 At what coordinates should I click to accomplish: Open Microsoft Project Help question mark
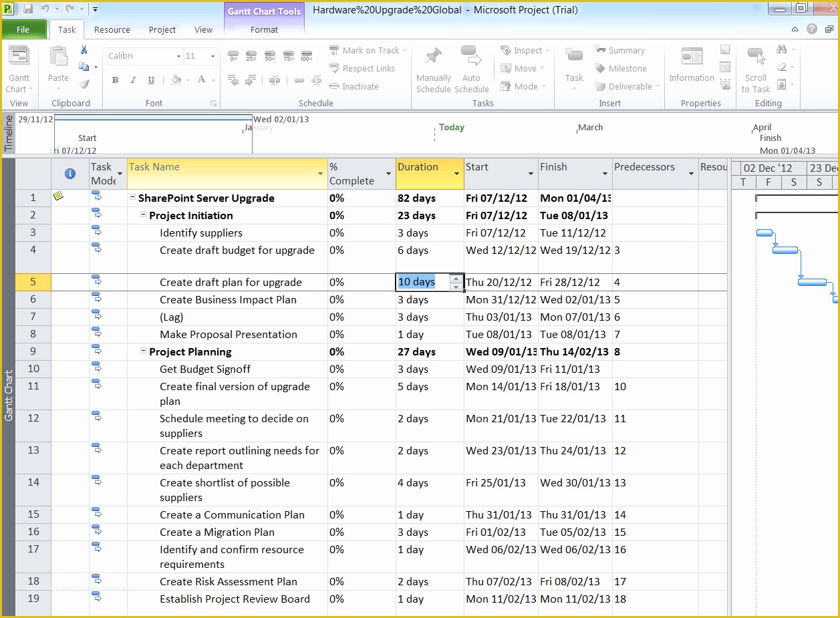pos(811,29)
